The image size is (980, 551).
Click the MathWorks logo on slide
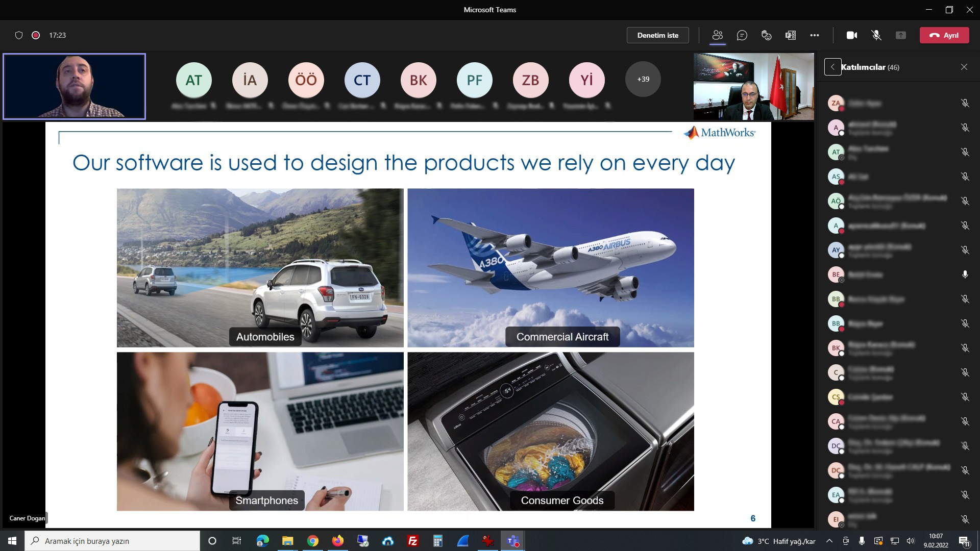click(x=719, y=133)
